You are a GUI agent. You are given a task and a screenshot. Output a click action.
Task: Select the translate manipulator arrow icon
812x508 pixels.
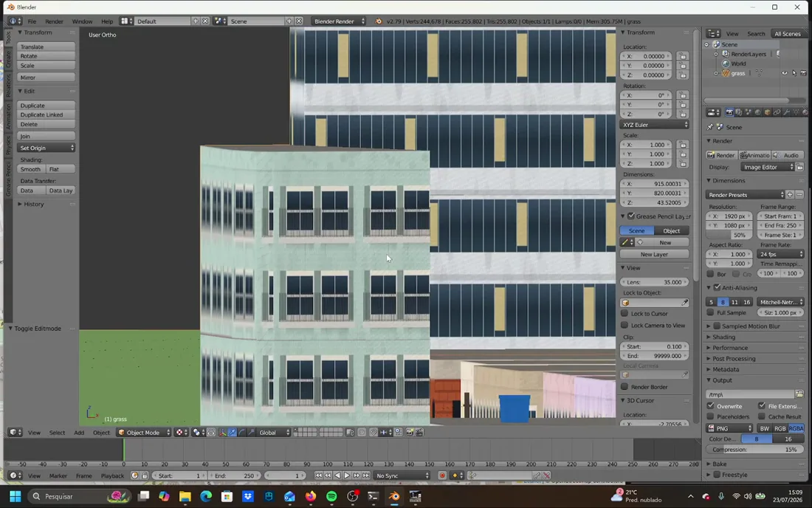pos(233,433)
